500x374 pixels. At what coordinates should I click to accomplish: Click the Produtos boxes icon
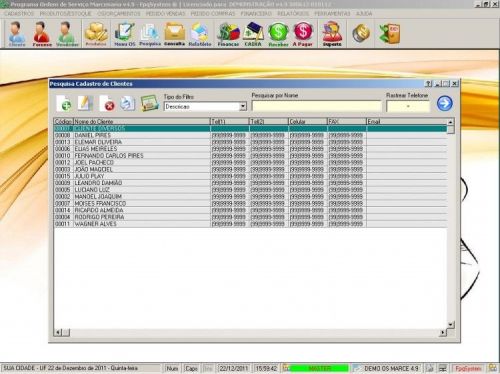(x=96, y=34)
